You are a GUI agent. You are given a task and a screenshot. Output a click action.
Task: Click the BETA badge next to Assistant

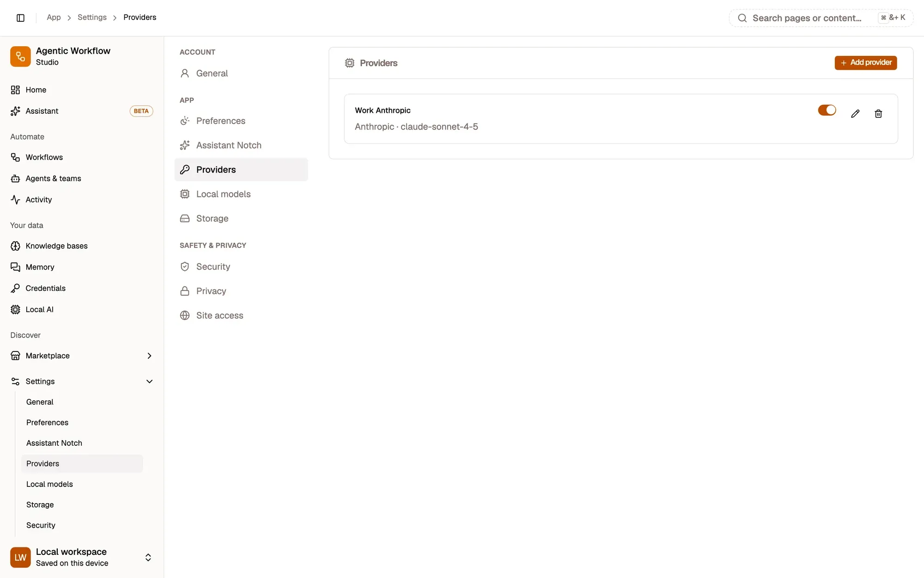141,111
